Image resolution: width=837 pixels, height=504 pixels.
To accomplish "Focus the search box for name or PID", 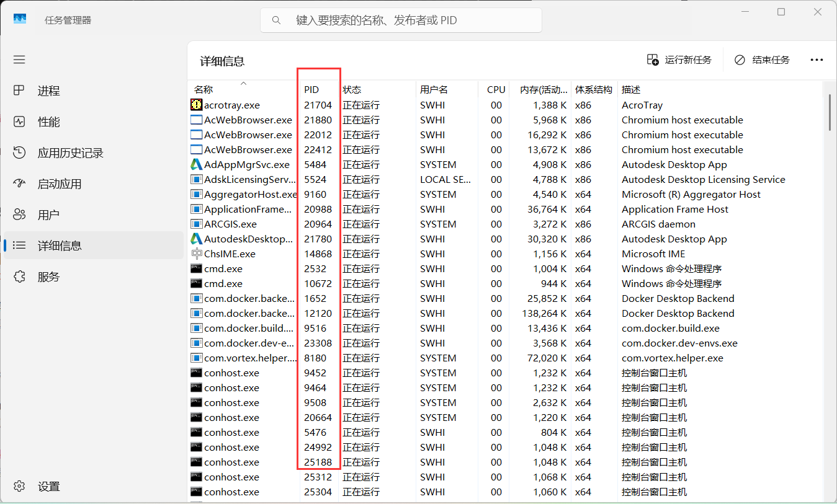I will coord(401,20).
